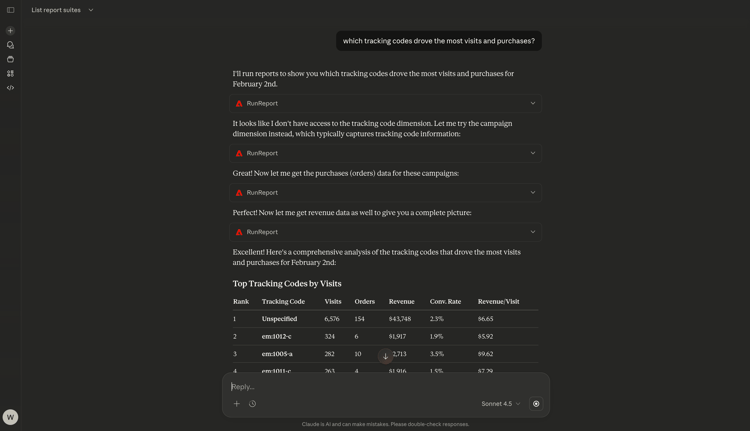Open the Sonnet 4.5 model selector
750x431 pixels.
pos(500,404)
